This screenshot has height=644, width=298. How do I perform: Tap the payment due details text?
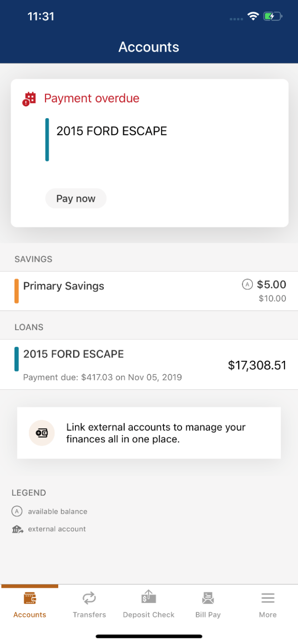[102, 377]
